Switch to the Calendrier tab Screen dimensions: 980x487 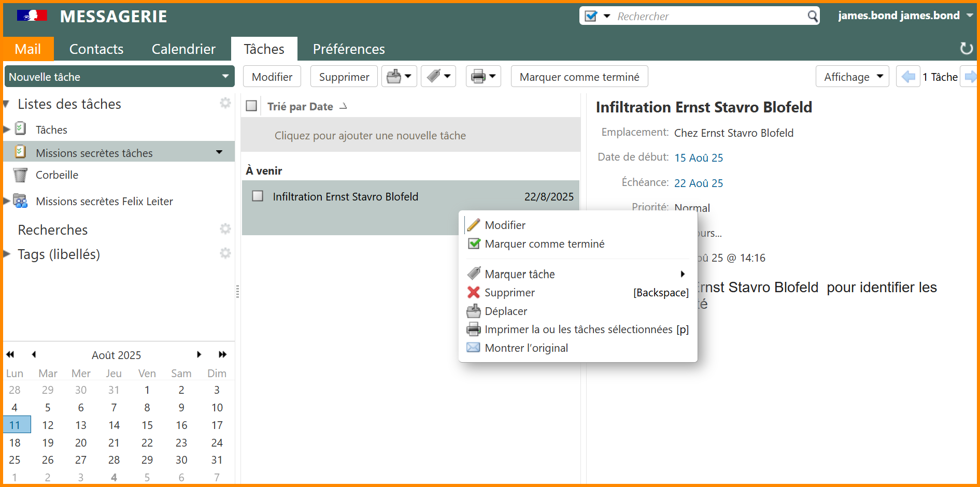click(x=183, y=49)
